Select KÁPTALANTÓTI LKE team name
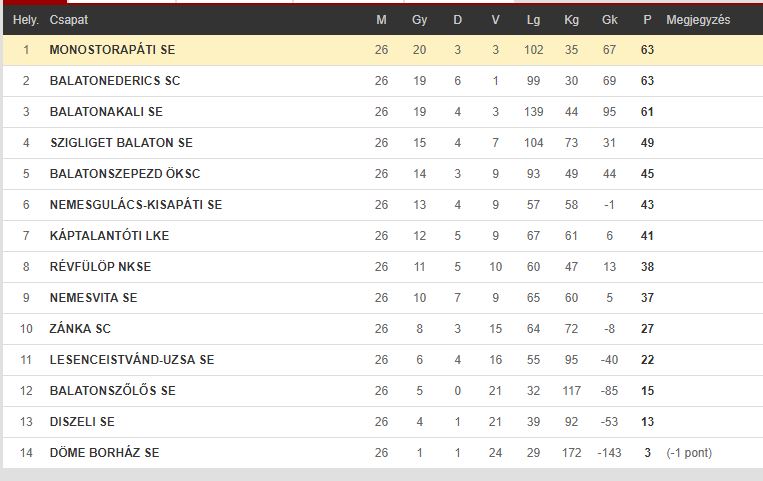 point(109,236)
